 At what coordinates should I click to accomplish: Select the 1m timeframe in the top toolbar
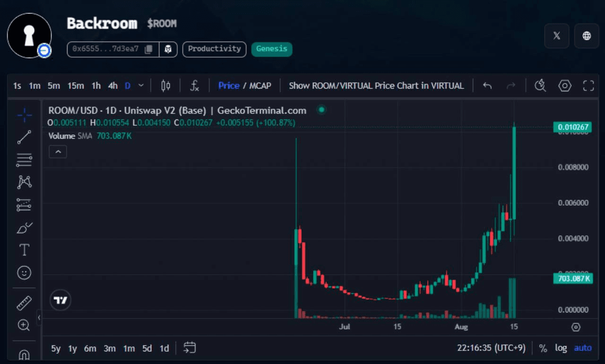tap(35, 86)
